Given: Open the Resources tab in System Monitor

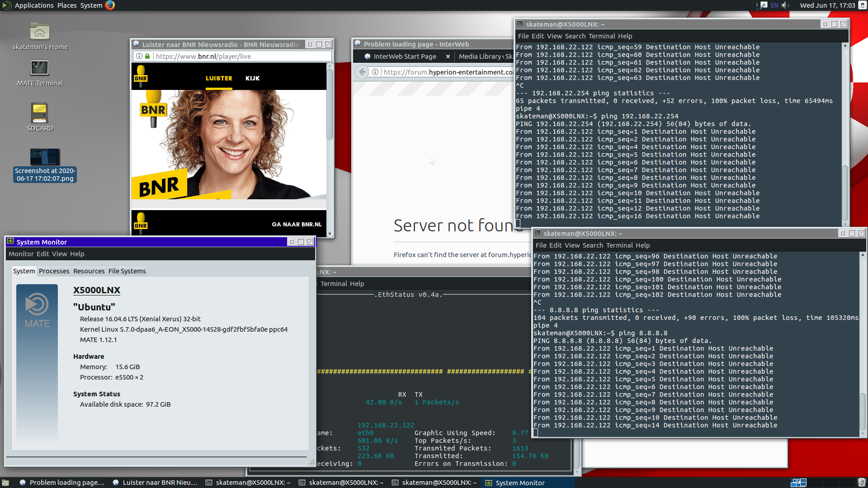Looking at the screenshot, I should (x=89, y=271).
